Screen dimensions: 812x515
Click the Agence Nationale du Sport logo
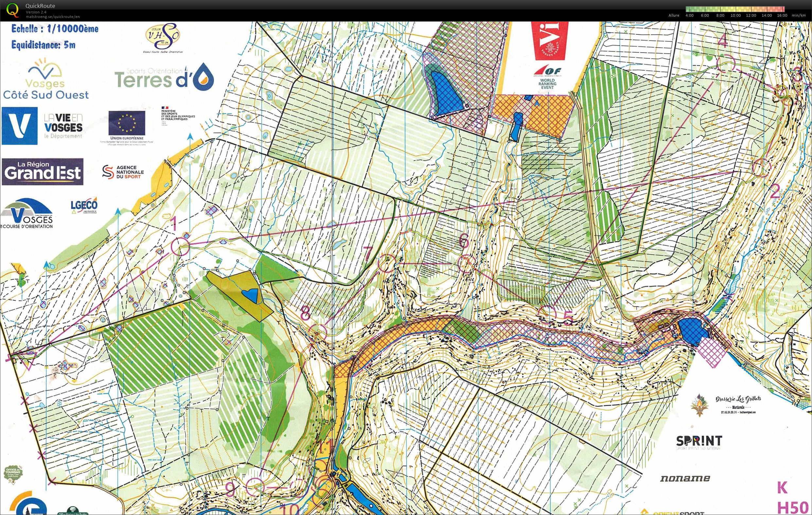pyautogui.click(x=123, y=172)
